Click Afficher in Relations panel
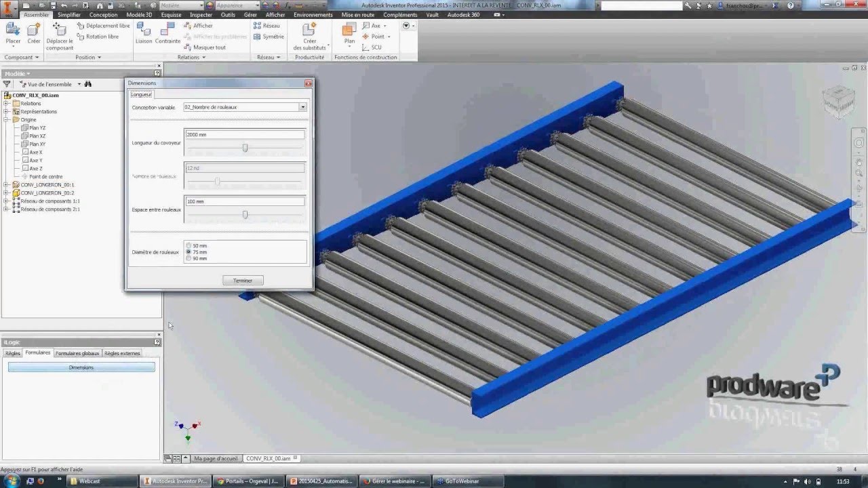Screen dimensions: 868x488 pyautogui.click(x=198, y=26)
